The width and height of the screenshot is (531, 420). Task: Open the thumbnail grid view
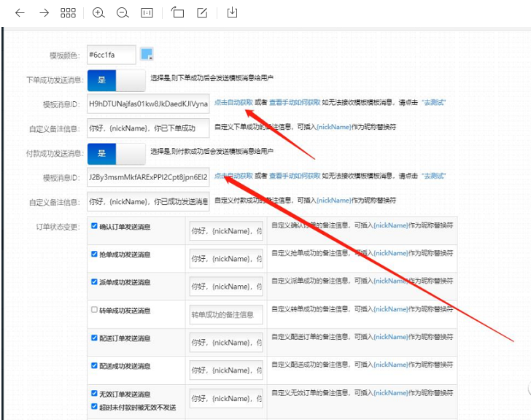[x=68, y=13]
